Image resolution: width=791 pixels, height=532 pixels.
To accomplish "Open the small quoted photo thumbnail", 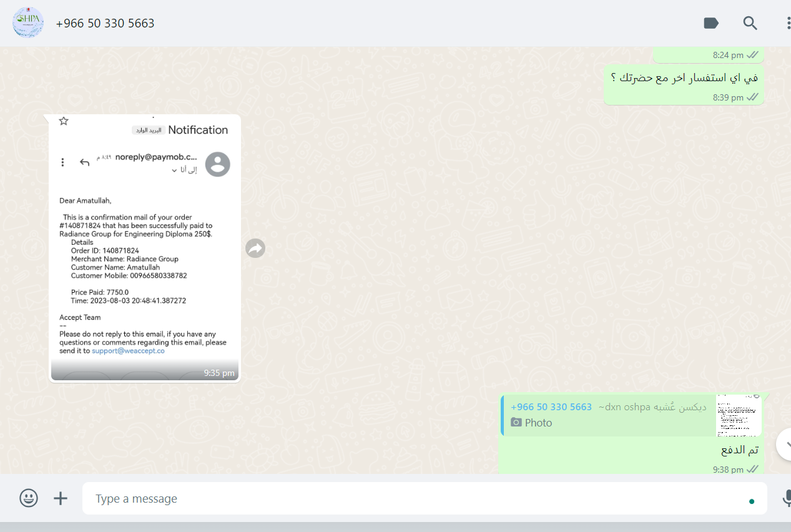I will (739, 415).
